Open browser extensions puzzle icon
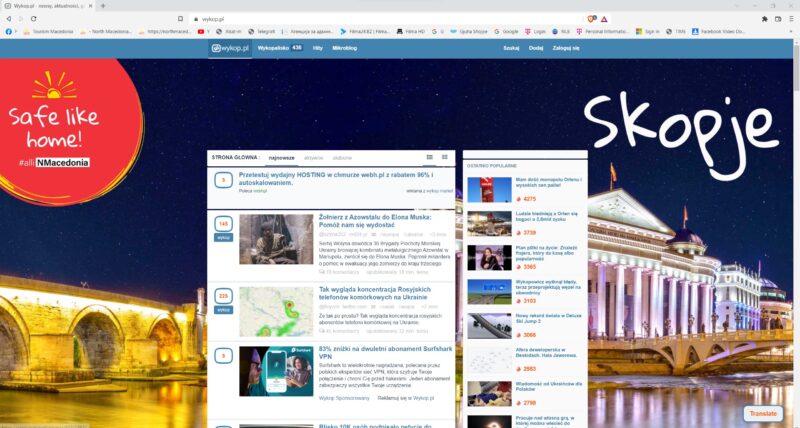This screenshot has height=428, width=800. click(765, 18)
